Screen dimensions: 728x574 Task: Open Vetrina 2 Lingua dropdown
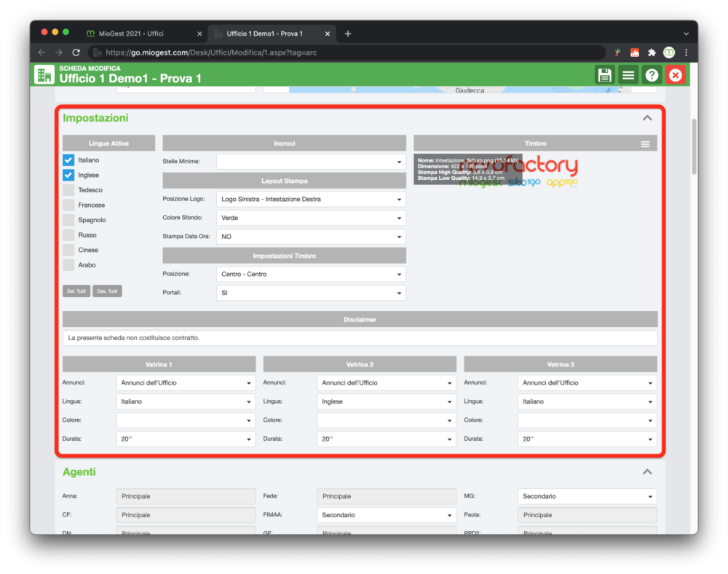[x=387, y=401]
